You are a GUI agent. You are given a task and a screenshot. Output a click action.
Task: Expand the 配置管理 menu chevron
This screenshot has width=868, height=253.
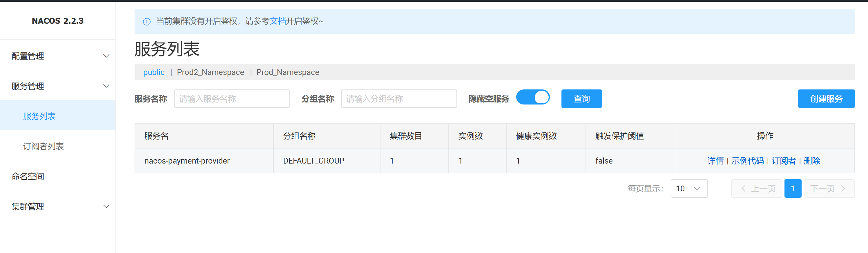point(106,56)
